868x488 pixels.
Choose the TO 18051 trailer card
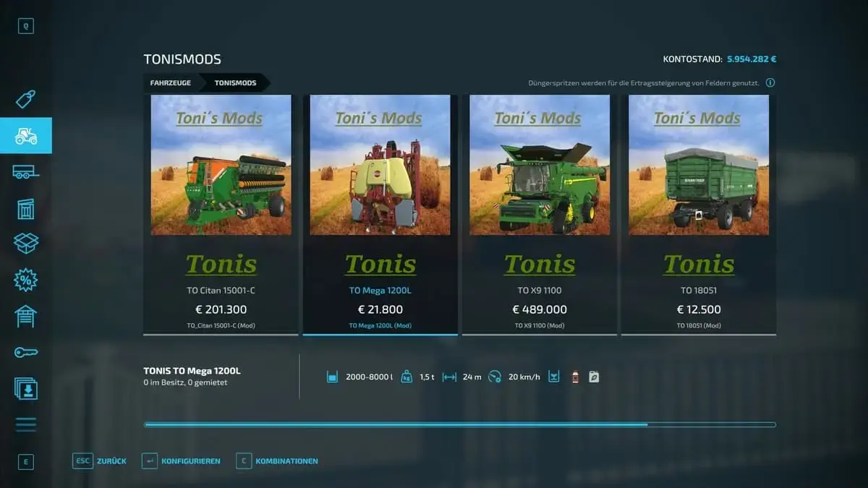click(699, 215)
